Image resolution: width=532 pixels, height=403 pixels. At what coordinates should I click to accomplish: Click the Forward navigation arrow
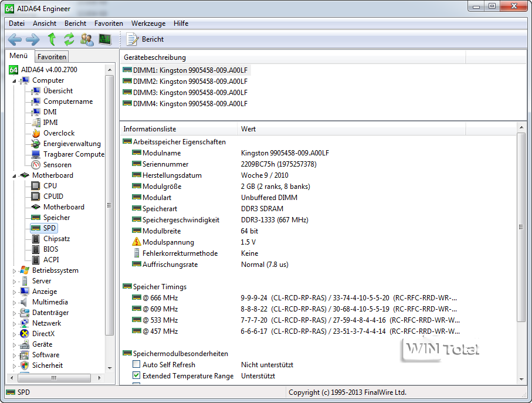tap(33, 39)
